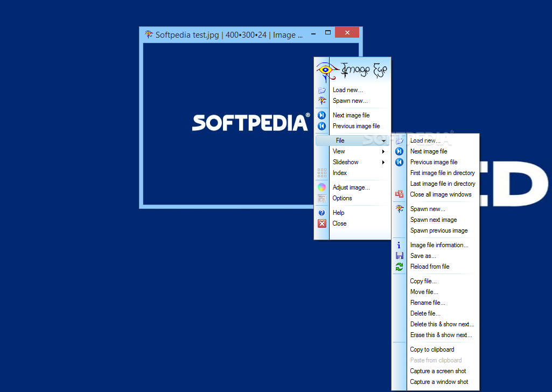Expand the File submenu arrow
552x392 pixels.
point(384,141)
